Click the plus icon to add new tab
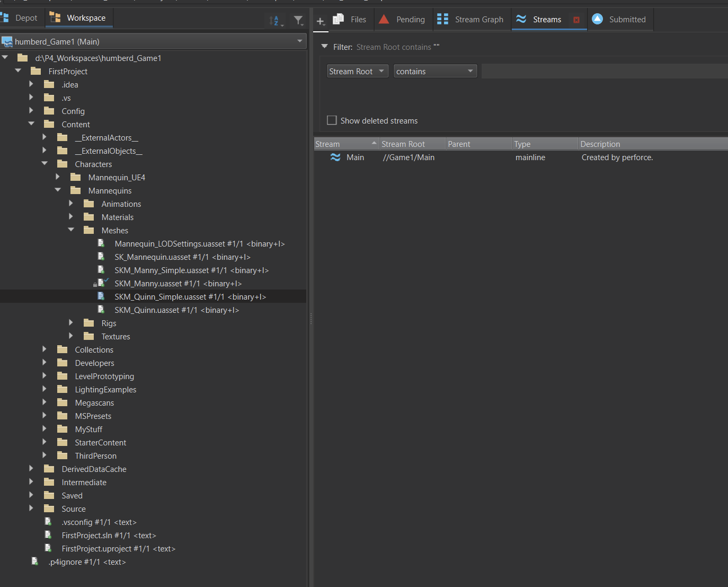 click(x=321, y=21)
